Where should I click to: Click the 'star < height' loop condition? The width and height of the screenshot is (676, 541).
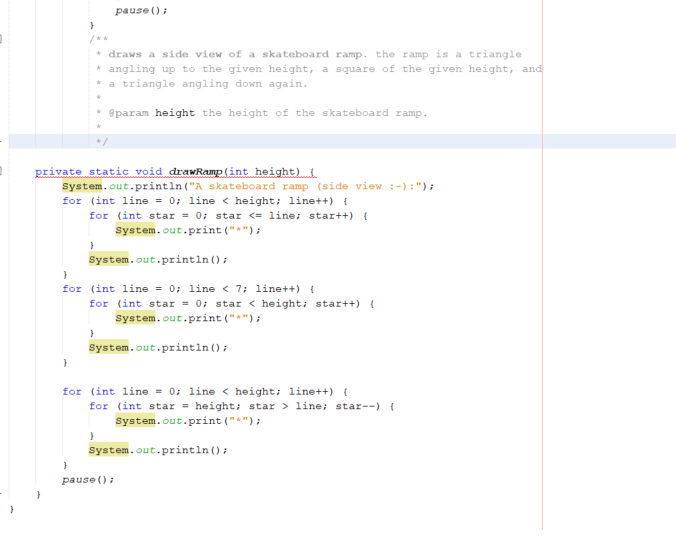point(261,303)
